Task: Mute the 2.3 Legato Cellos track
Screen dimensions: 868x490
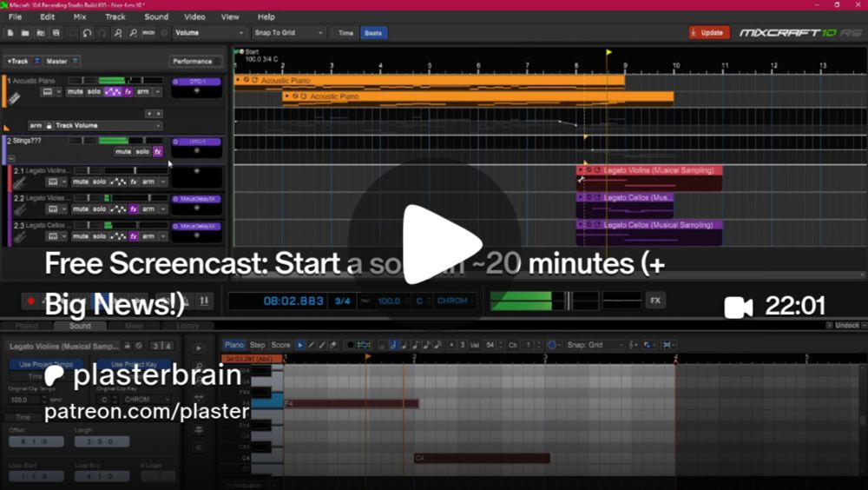Action: tap(81, 236)
